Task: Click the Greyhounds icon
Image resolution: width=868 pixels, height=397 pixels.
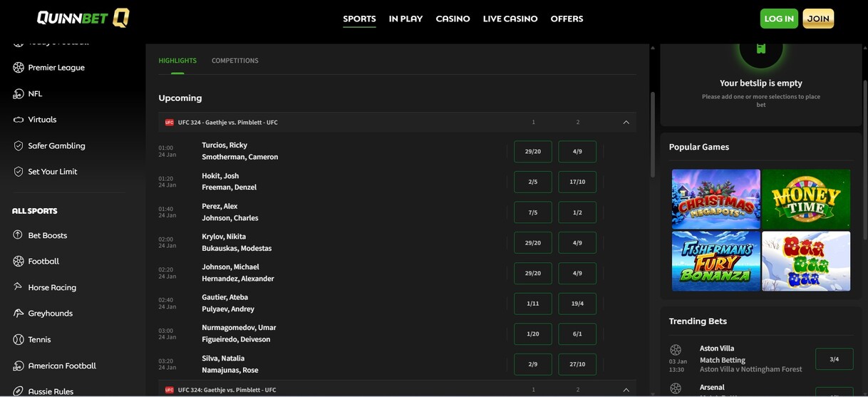Action: tap(19, 314)
